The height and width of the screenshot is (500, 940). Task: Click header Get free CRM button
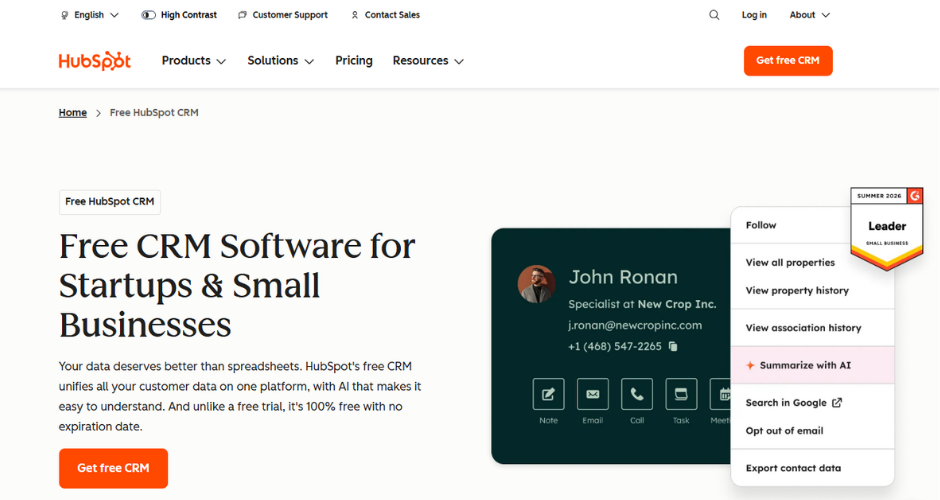coord(788,61)
